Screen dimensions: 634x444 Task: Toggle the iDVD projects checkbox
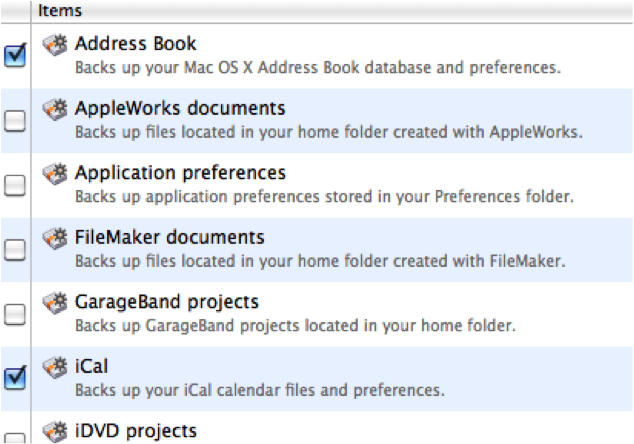tap(15, 438)
